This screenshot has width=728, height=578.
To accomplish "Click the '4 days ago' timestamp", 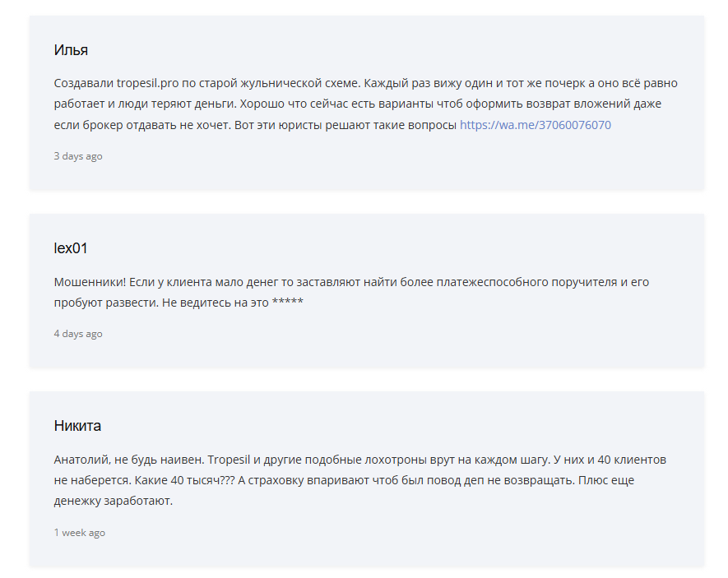I will (x=78, y=334).
